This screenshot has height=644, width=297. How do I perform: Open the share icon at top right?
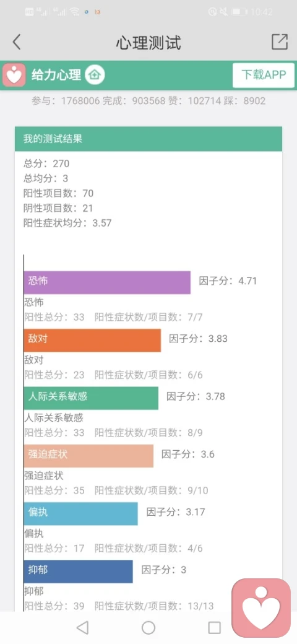click(280, 42)
